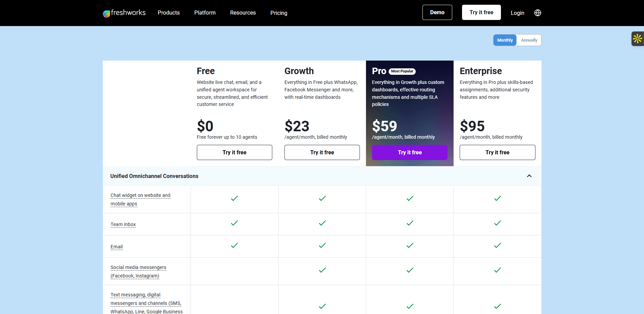Open the Resources dropdown menu
The width and height of the screenshot is (644, 314).
tap(243, 13)
